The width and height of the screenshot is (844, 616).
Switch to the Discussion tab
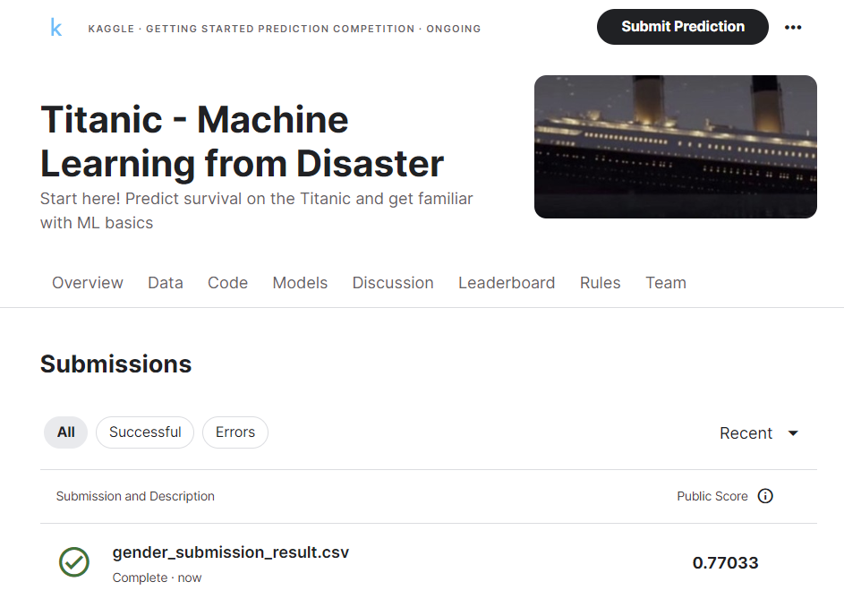pos(393,283)
